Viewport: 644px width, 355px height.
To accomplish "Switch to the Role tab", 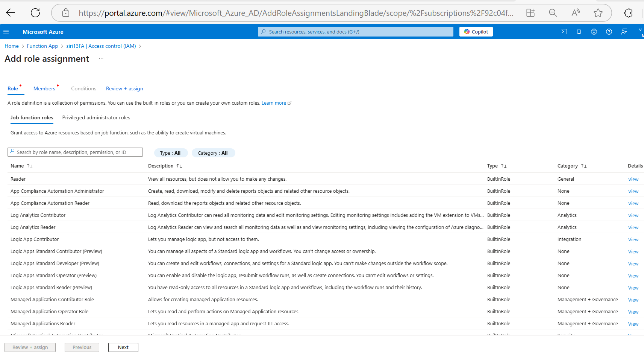I will point(13,88).
